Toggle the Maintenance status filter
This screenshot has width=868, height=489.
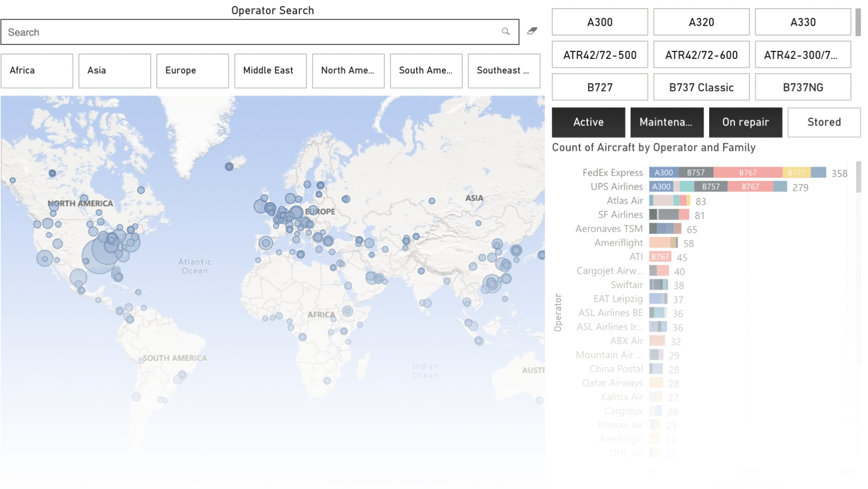(666, 122)
